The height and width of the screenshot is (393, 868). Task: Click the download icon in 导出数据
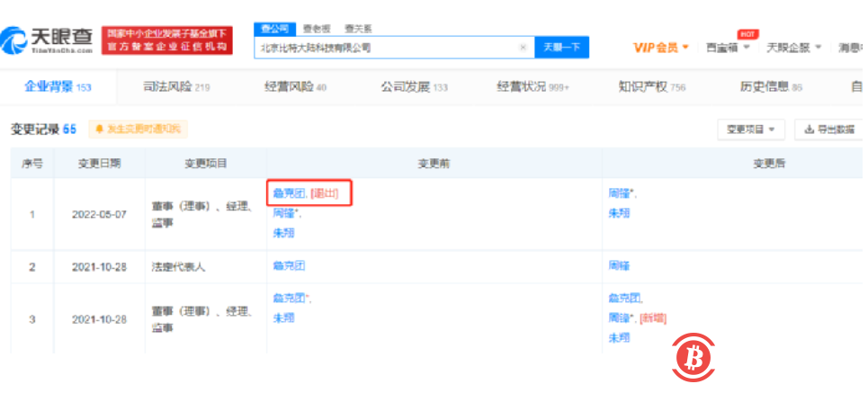click(809, 130)
